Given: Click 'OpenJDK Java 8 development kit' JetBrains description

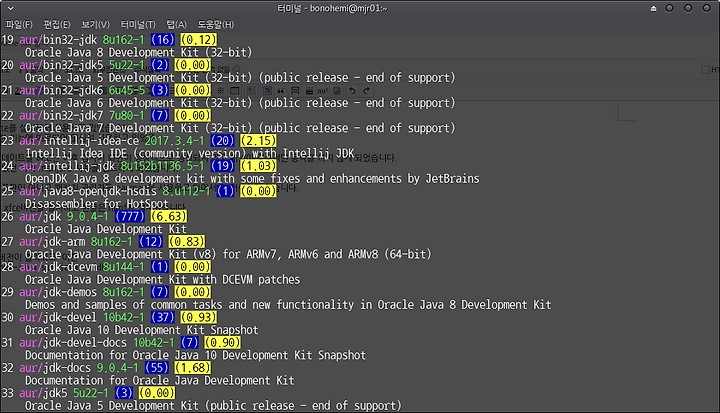Looking at the screenshot, I should click(252, 179).
